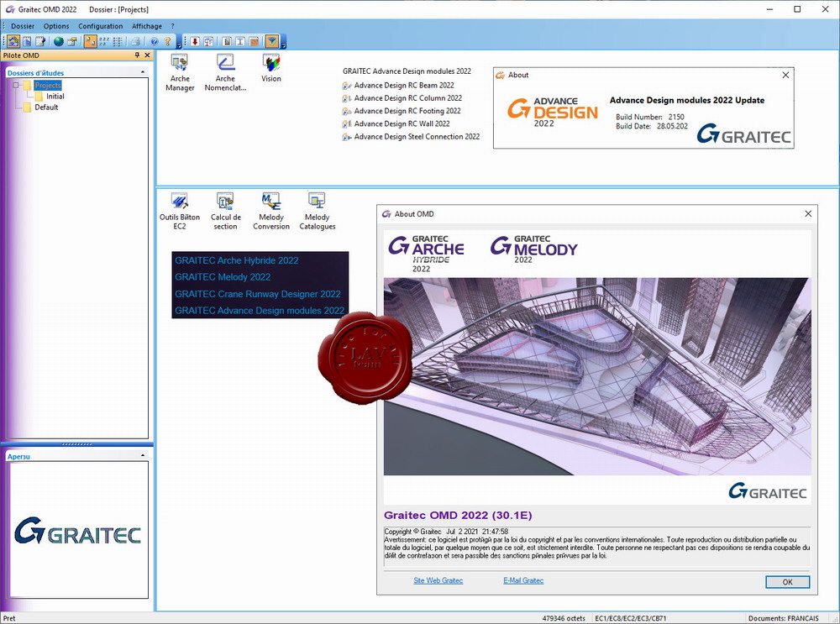The width and height of the screenshot is (840, 624).
Task: Click the I-beam section toolbar icon
Action: tap(240, 41)
